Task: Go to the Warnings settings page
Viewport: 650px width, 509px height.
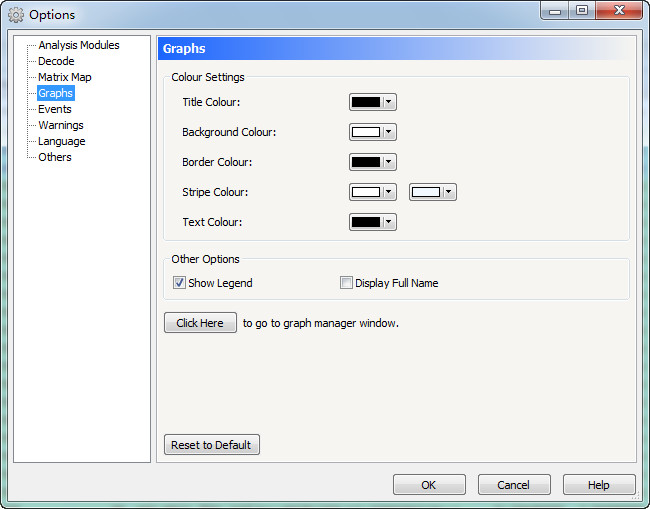Action: pyautogui.click(x=60, y=125)
